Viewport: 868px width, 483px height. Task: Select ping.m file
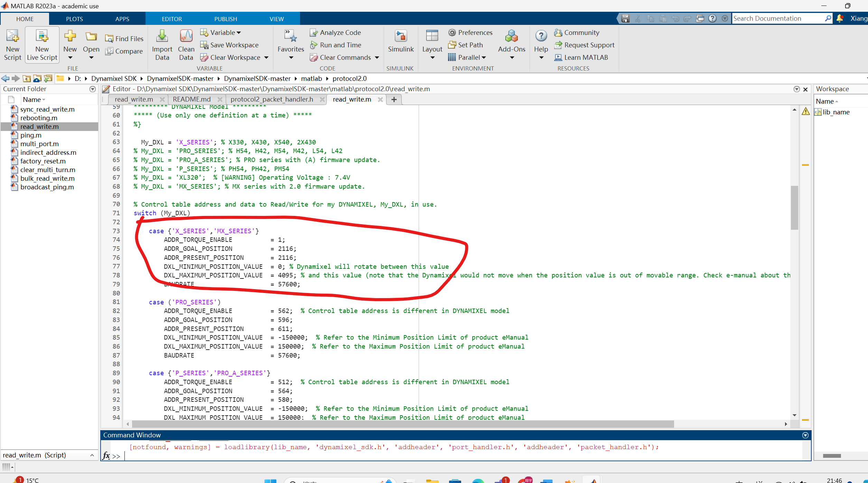pos(31,135)
